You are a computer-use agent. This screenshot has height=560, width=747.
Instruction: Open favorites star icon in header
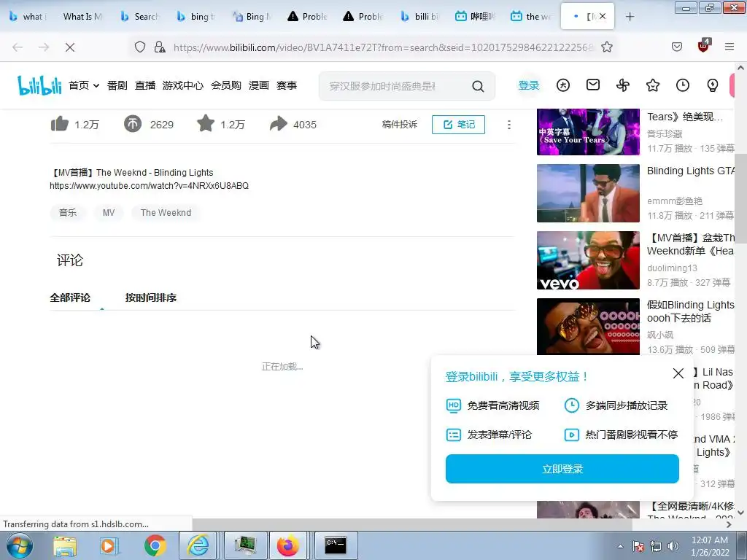coord(653,85)
